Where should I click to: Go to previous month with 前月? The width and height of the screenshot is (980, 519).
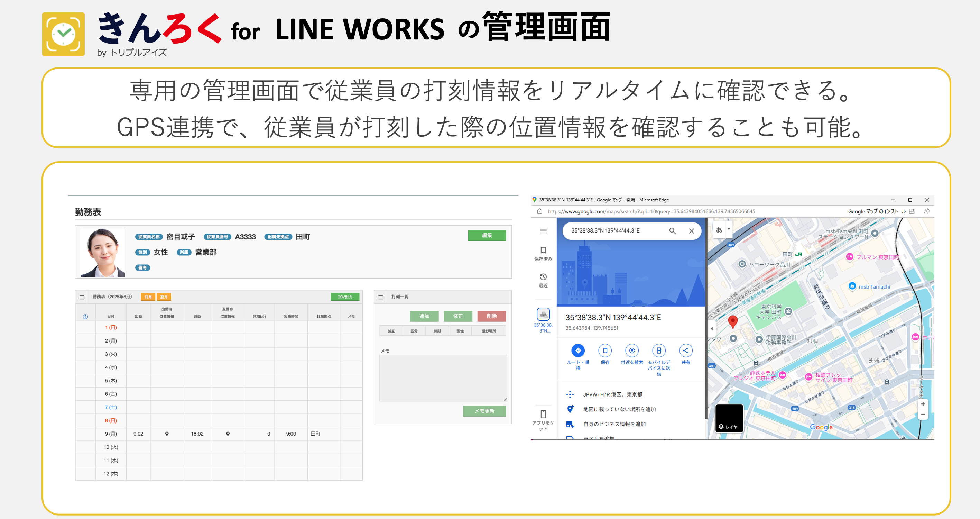148,297
